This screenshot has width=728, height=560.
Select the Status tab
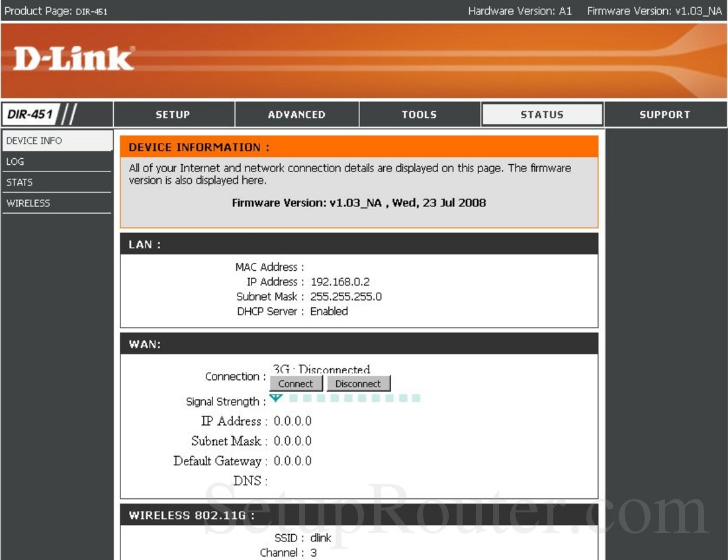click(542, 115)
